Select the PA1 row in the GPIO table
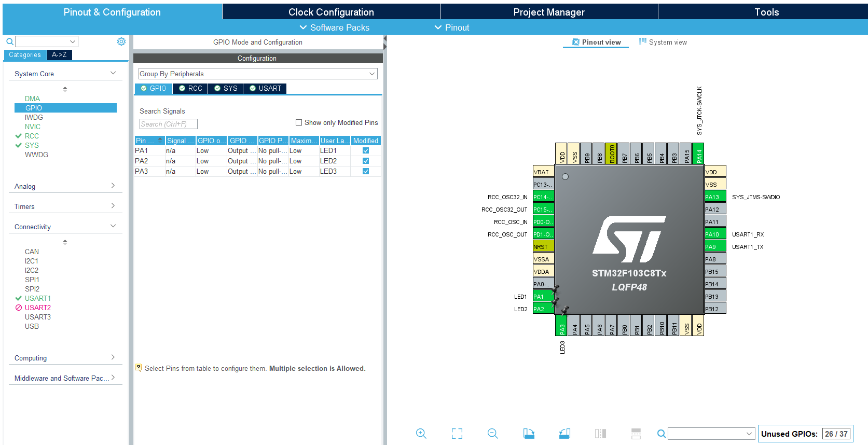Viewport: 868px width, 445px height. [x=258, y=151]
